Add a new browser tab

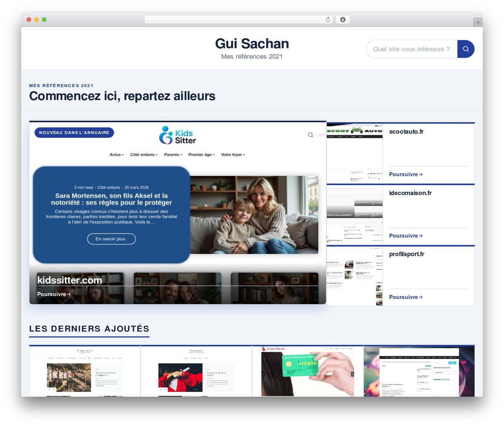[x=478, y=22]
